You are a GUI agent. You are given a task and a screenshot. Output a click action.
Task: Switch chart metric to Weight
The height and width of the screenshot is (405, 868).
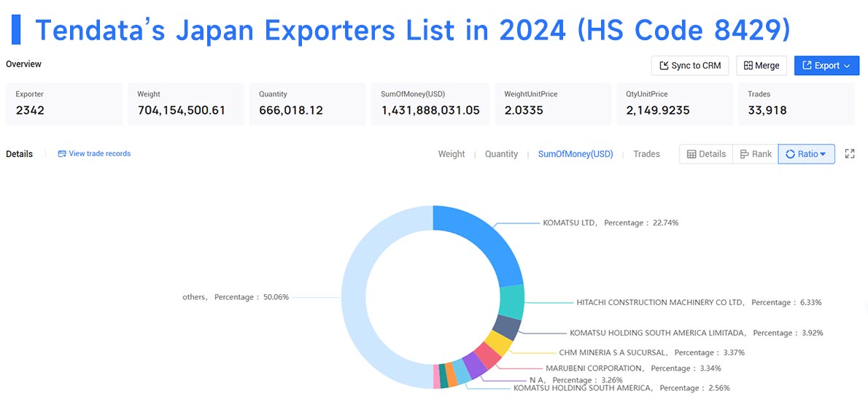click(x=452, y=154)
